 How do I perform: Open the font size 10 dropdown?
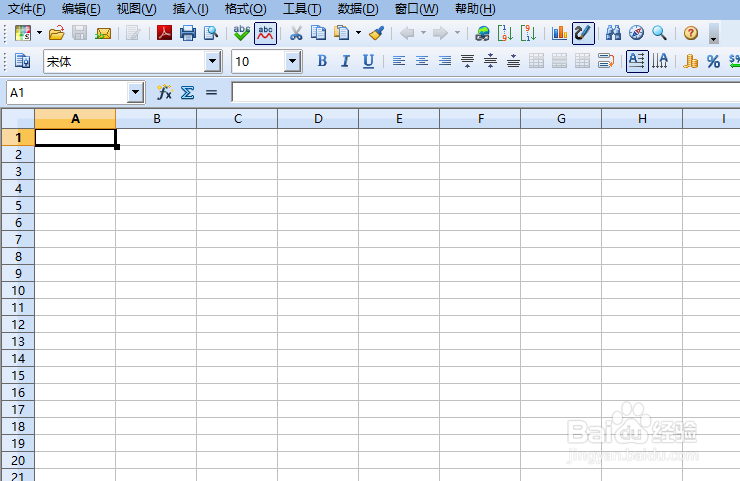point(293,61)
